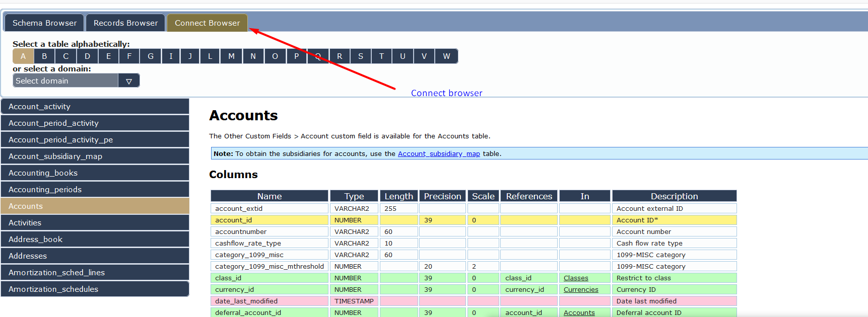Choose letter W in alphabet filter

[x=446, y=56]
